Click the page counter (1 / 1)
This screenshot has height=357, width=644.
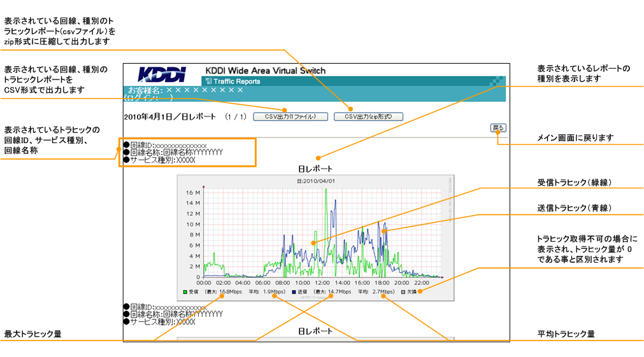[x=235, y=116]
